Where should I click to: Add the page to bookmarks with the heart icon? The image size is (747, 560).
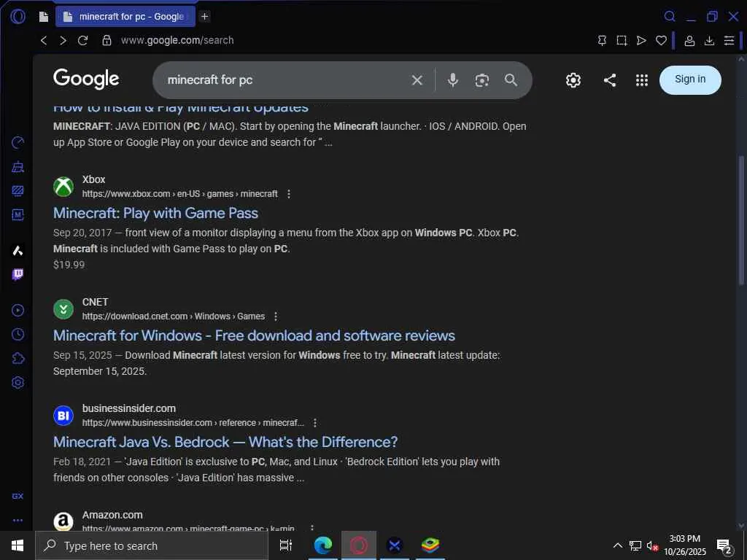pos(661,41)
